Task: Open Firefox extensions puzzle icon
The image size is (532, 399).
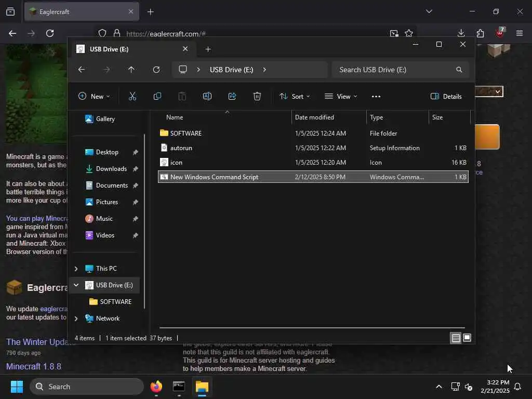Action: pos(481,33)
